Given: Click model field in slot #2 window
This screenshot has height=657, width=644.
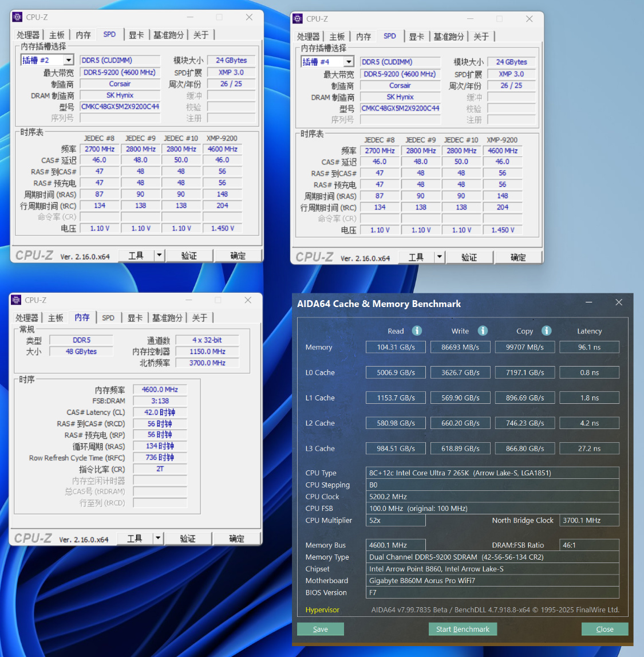Looking at the screenshot, I should 120,107.
